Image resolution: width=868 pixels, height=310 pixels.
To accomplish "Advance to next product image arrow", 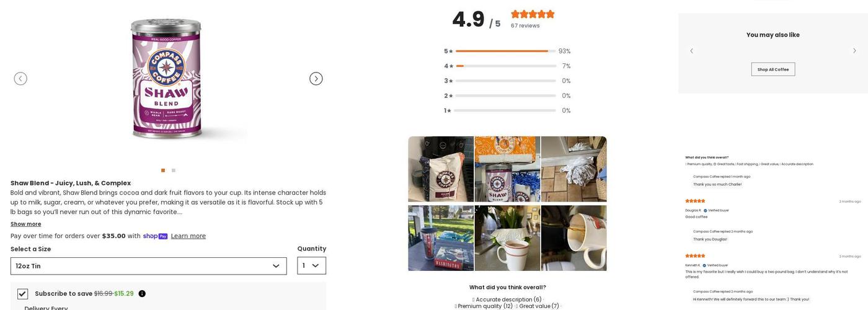I will pos(316,79).
